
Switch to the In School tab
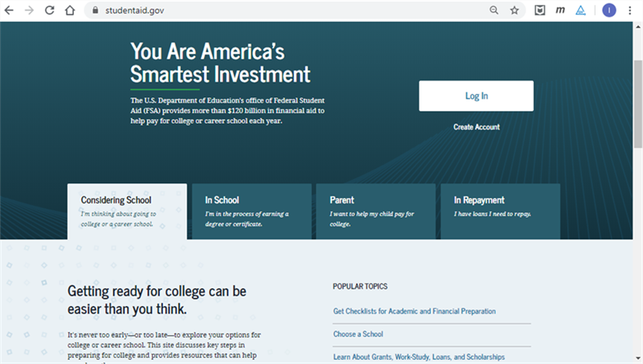(252, 211)
